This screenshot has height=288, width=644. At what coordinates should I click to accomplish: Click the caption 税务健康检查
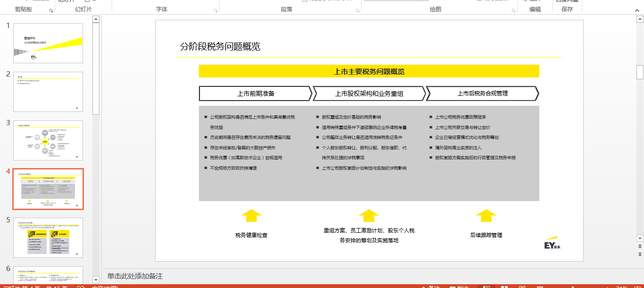click(x=251, y=235)
